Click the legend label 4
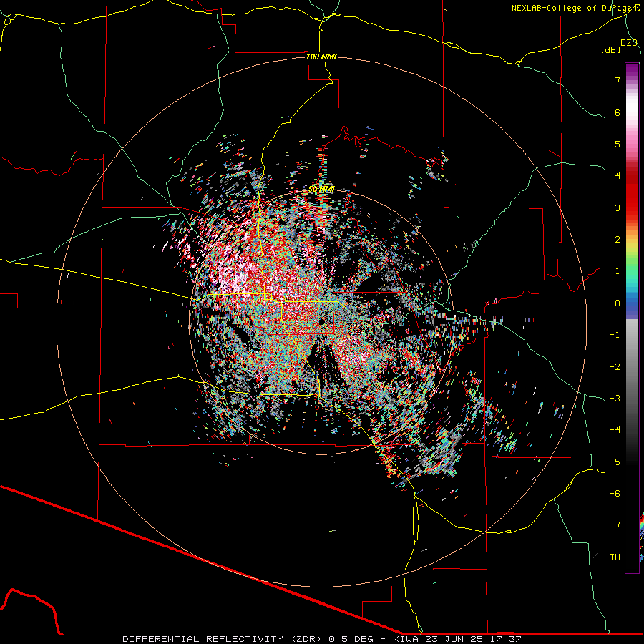The height and width of the screenshot is (644, 644). pyautogui.click(x=618, y=176)
